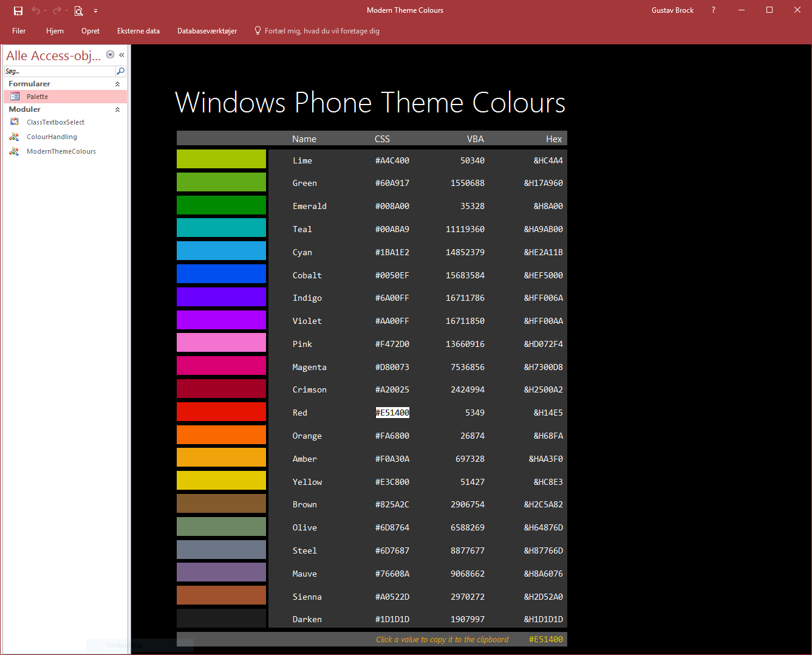Click the Undo arrow icon

pos(36,11)
